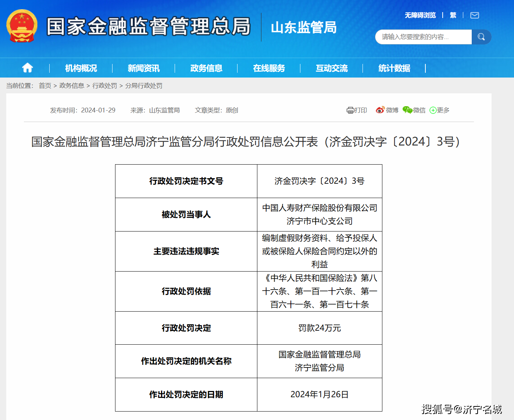Focus the search input box
Screen dimensions: 514x420
[424, 37]
